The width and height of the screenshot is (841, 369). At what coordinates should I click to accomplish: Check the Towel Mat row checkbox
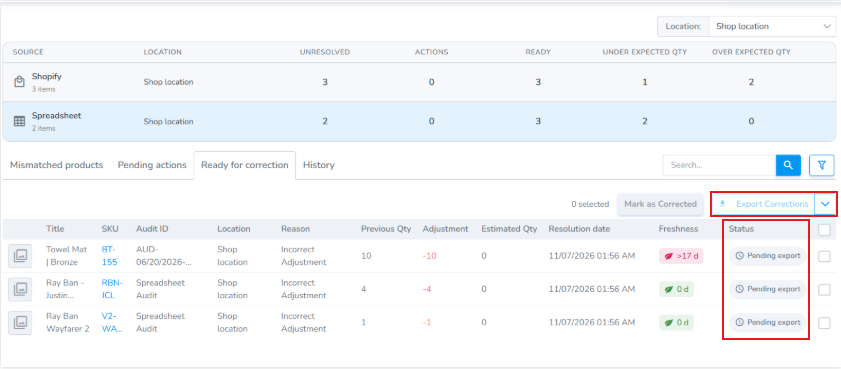(824, 256)
